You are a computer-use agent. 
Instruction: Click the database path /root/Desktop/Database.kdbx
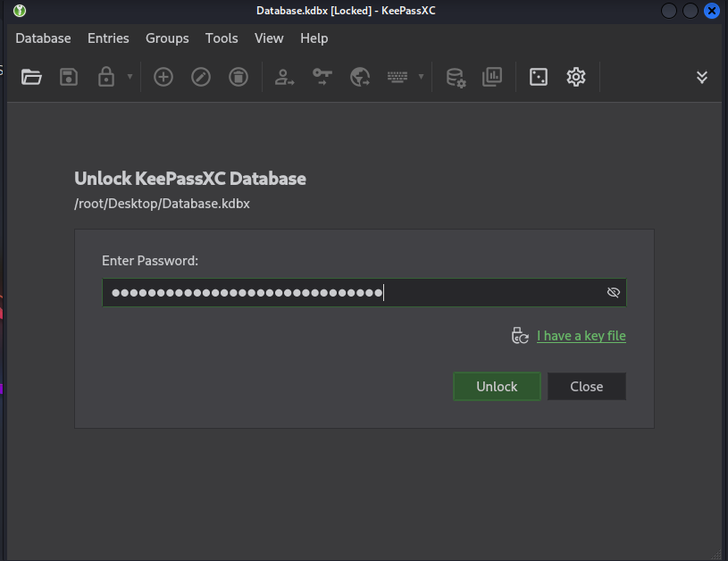pos(162,204)
